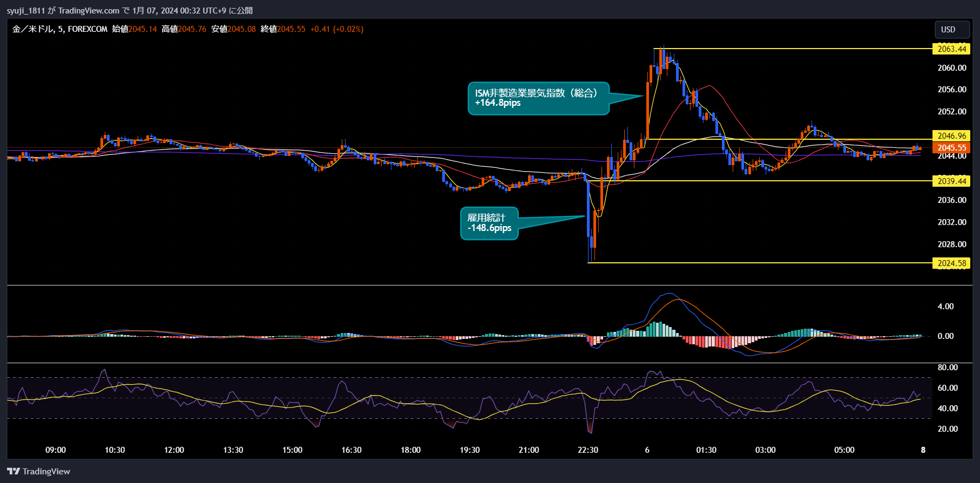The image size is (980, 483).
Task: Click the orange 2045.55 current price label
Action: pyautogui.click(x=951, y=148)
